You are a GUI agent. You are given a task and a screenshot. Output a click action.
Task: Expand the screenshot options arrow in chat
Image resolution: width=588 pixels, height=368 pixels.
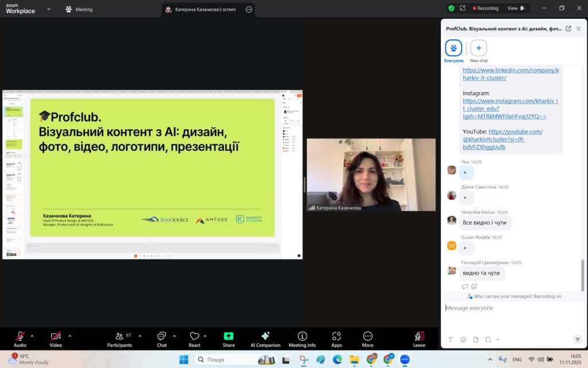[498, 339]
